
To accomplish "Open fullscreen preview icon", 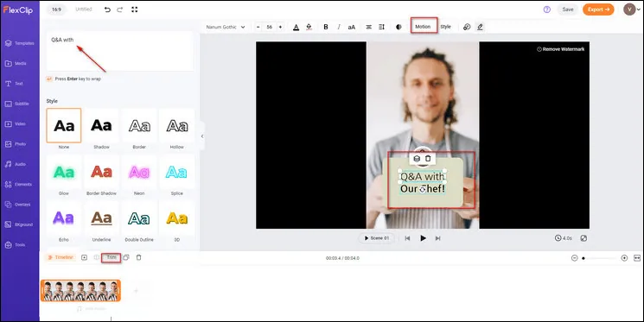I will click(x=134, y=9).
